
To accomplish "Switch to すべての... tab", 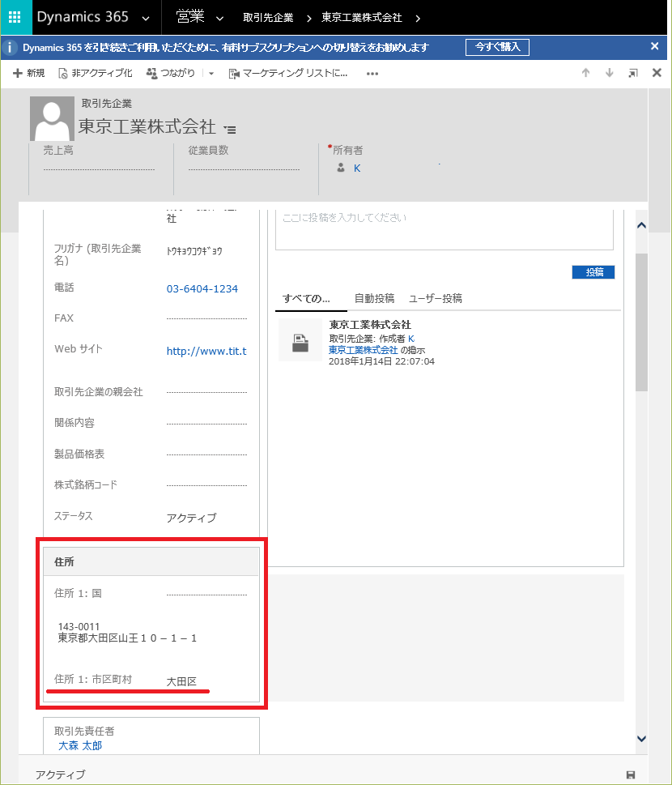I will [x=306, y=299].
